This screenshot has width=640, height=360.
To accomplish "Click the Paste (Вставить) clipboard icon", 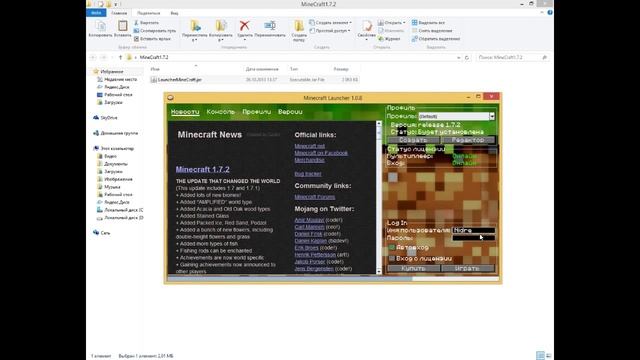I will coord(122,25).
